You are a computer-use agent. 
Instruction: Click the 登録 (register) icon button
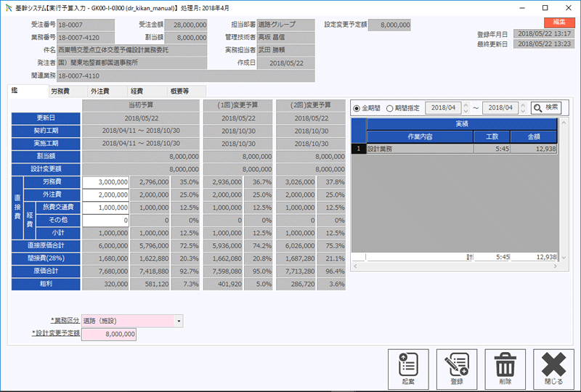click(x=457, y=369)
